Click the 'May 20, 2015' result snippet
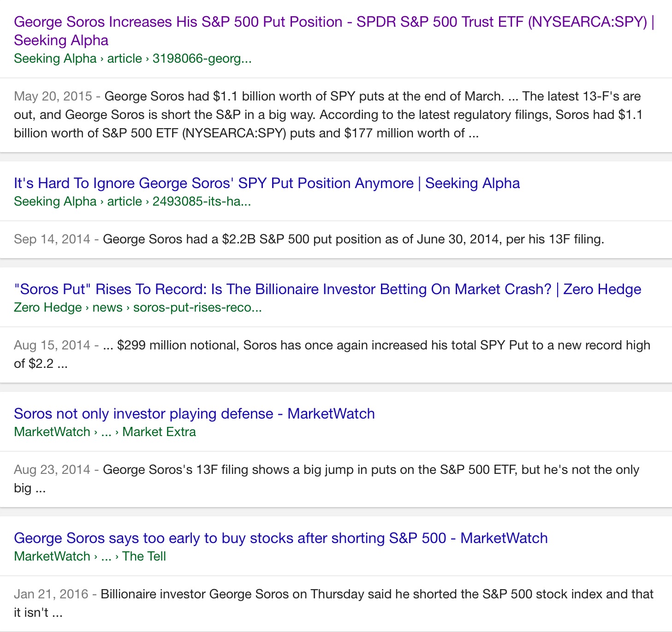672x632 pixels. click(x=328, y=115)
